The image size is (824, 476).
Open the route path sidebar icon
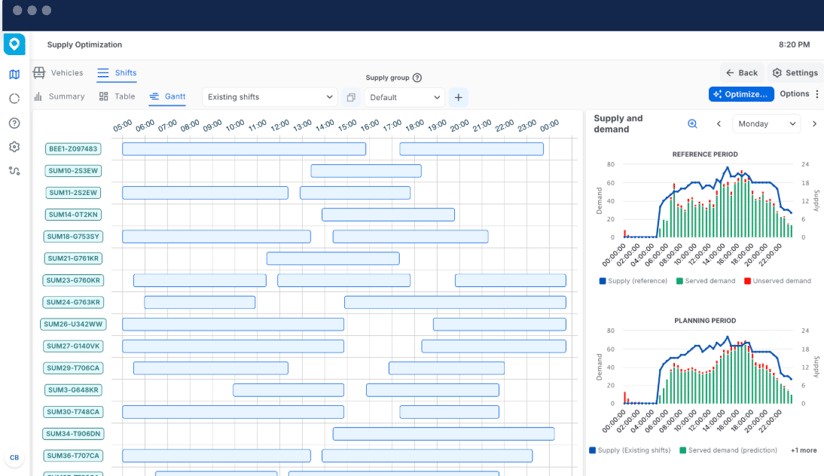14,171
